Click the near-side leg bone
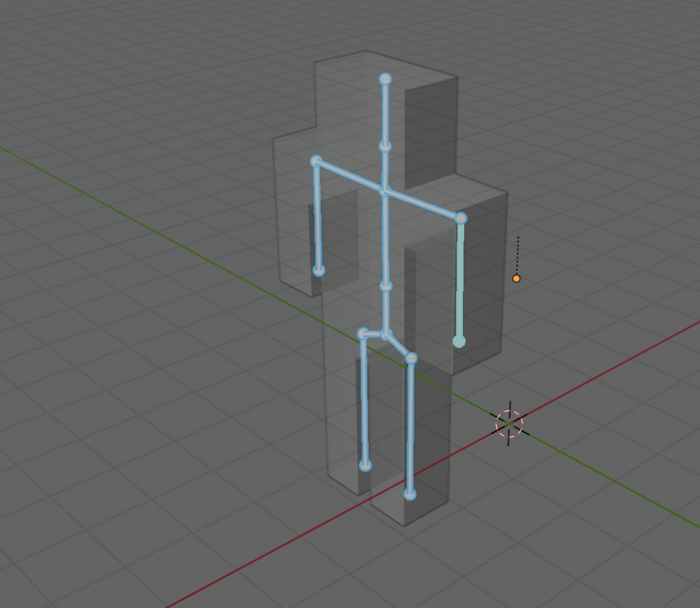This screenshot has height=608, width=700. pyautogui.click(x=410, y=425)
